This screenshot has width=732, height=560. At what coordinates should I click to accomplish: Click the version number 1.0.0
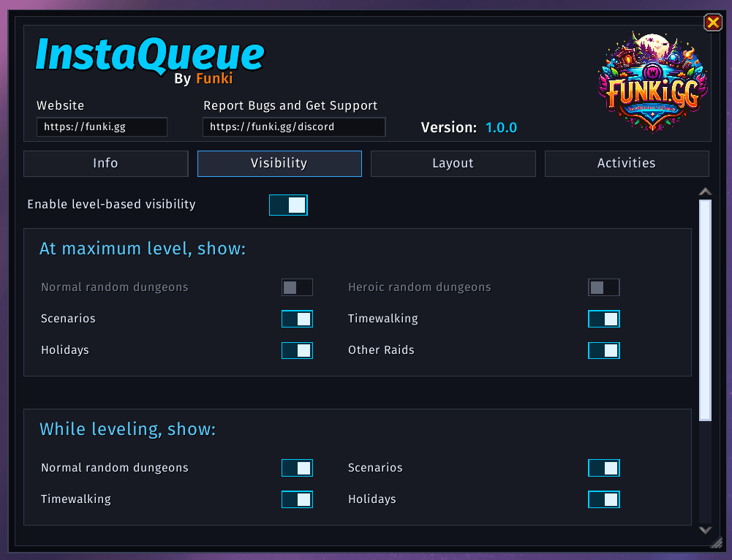tap(501, 128)
